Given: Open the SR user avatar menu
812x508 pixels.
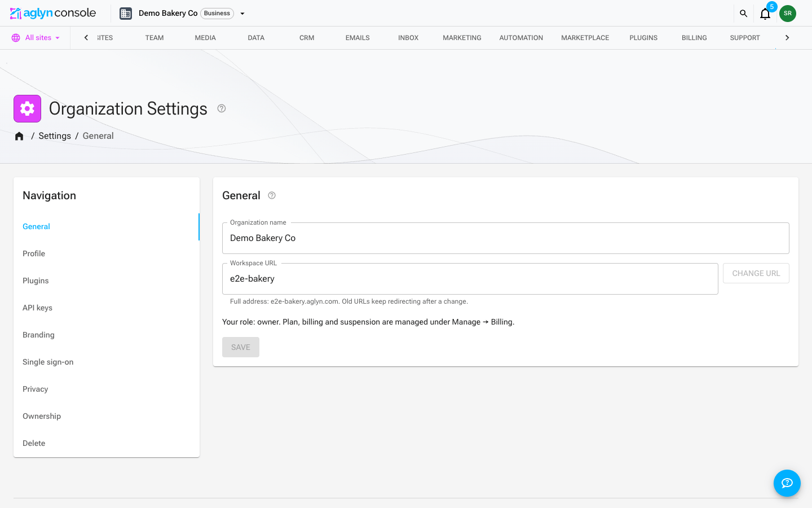Looking at the screenshot, I should 788,14.
